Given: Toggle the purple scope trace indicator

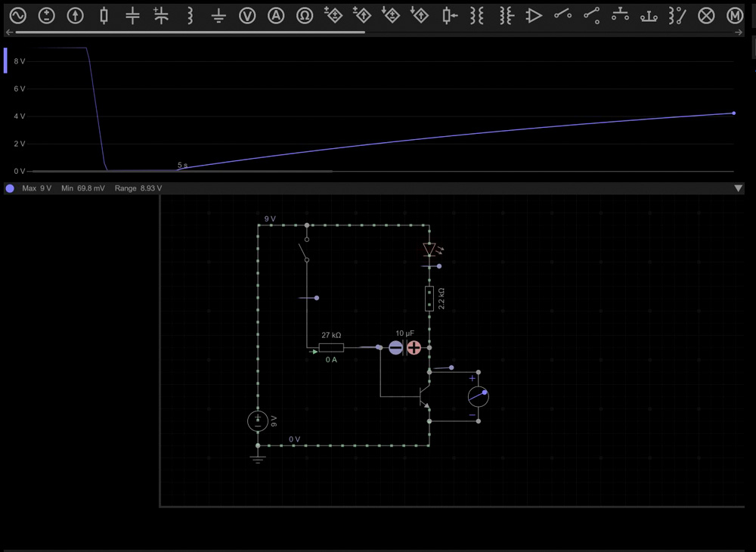Looking at the screenshot, I should pos(10,188).
